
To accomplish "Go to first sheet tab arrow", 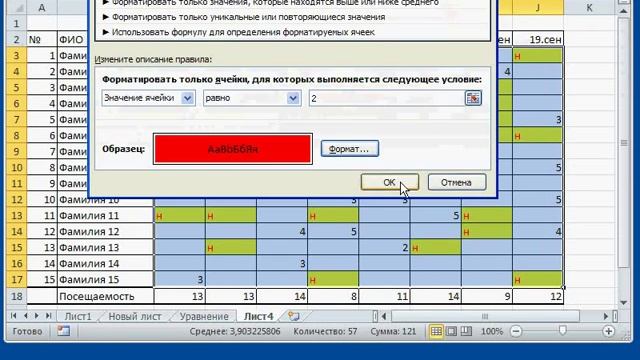I will coord(13,316).
